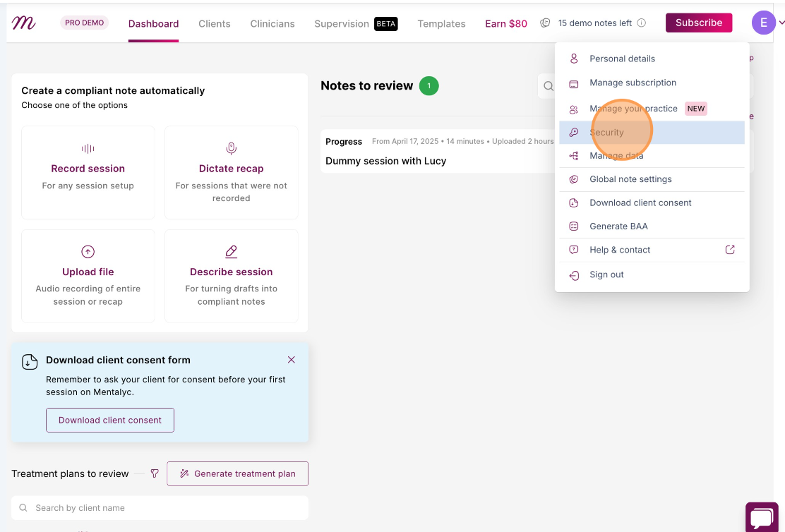Viewport: 785px width, 532px height.
Task: Click the external link icon beside Help & contact
Action: (730, 249)
